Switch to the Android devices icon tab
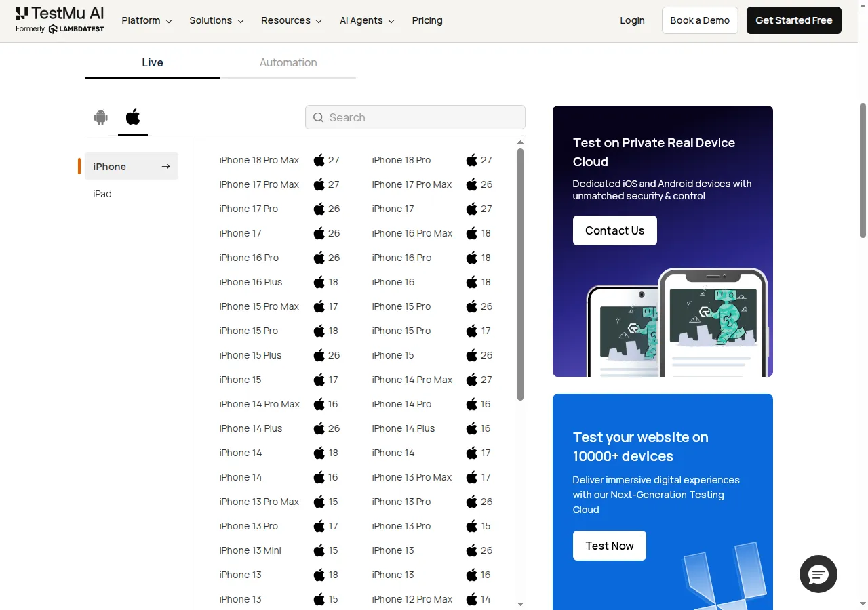Image resolution: width=868 pixels, height=610 pixels. (101, 117)
